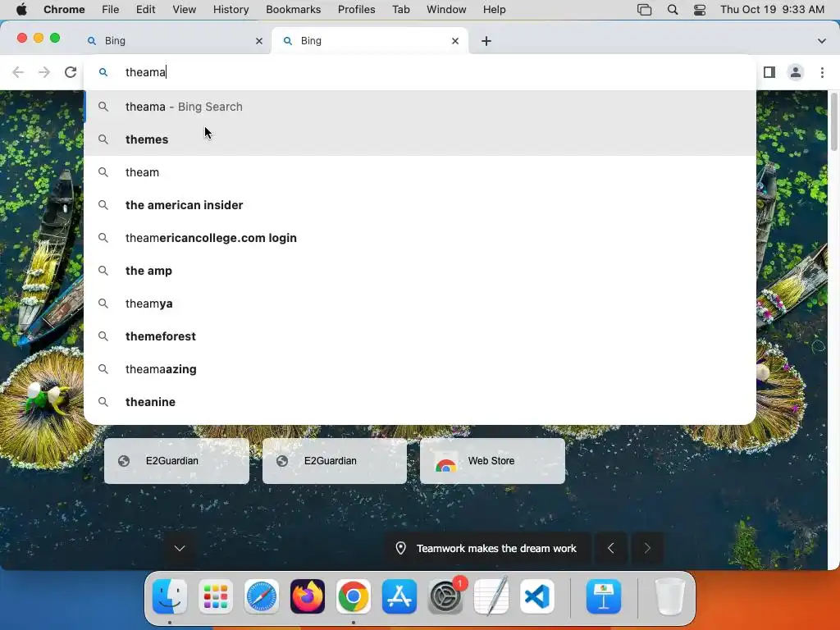Open the profile avatar button

[796, 72]
